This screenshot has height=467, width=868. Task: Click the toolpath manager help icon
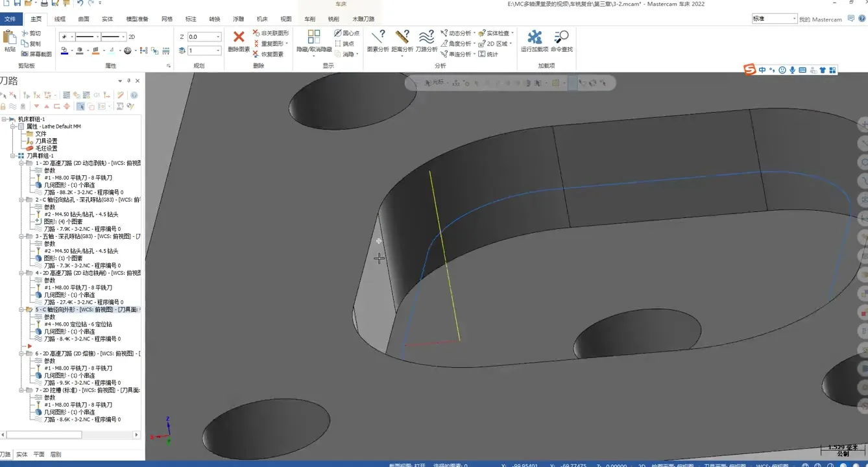(x=134, y=95)
